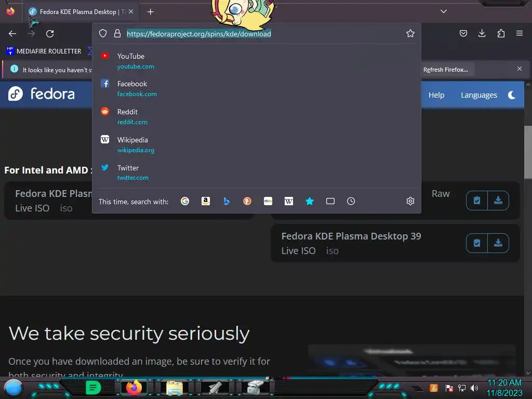The image size is (532, 399).
Task: Verify checksum for the Raw image
Action: (477, 201)
